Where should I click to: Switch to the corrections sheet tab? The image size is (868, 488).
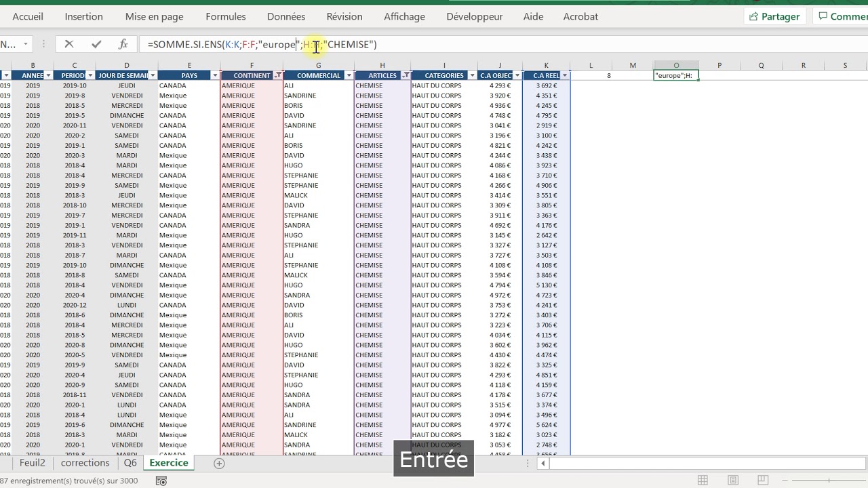point(85,463)
